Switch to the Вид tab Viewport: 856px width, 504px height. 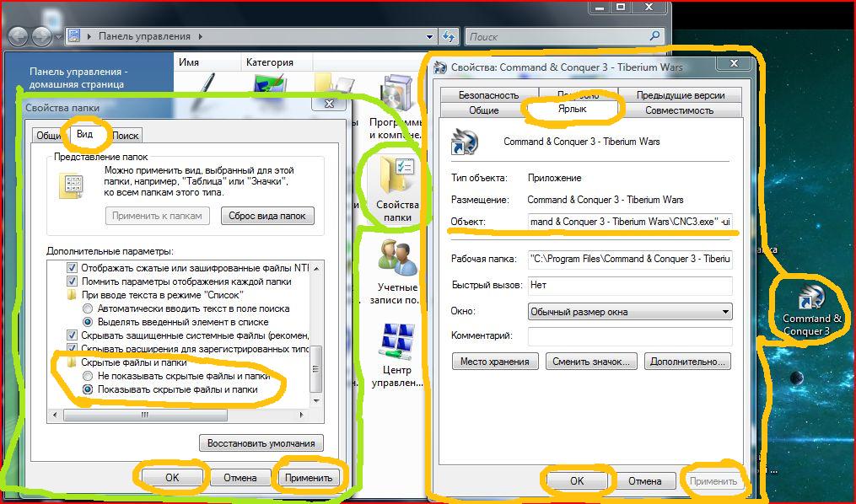(x=84, y=134)
